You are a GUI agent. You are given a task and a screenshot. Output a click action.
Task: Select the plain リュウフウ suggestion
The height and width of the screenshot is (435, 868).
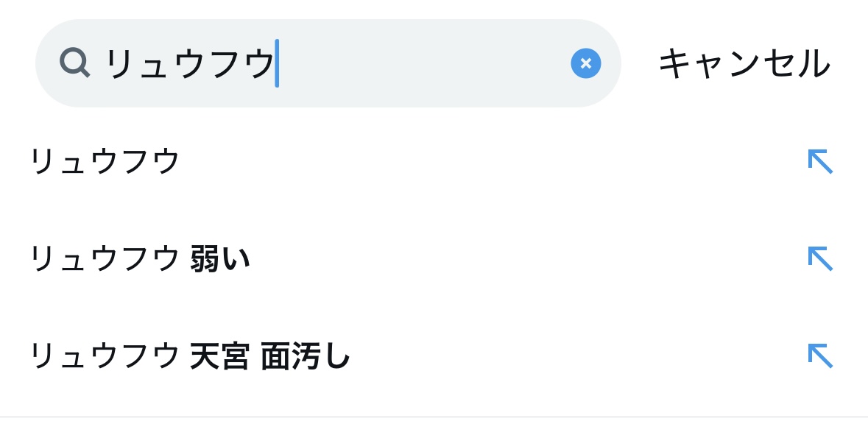104,160
